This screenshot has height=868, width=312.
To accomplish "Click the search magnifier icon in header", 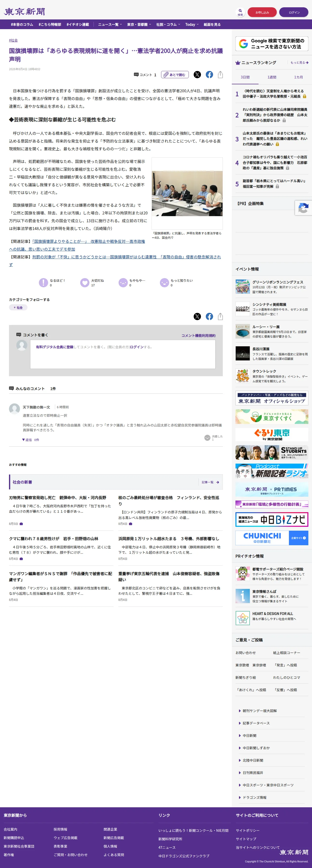I will pos(240,12).
